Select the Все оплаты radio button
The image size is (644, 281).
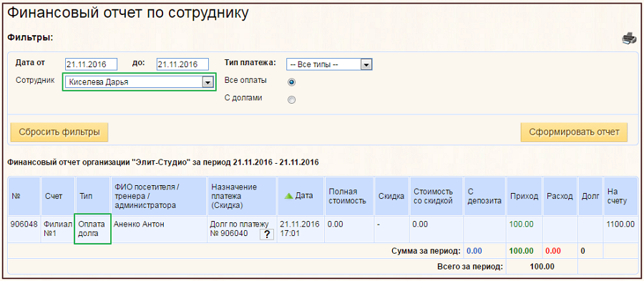click(x=292, y=82)
